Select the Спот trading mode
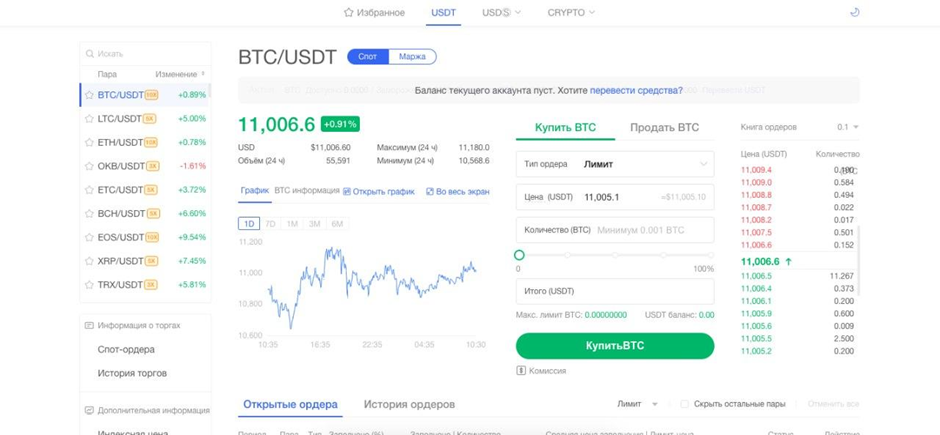This screenshot has width=940, height=435. click(367, 57)
